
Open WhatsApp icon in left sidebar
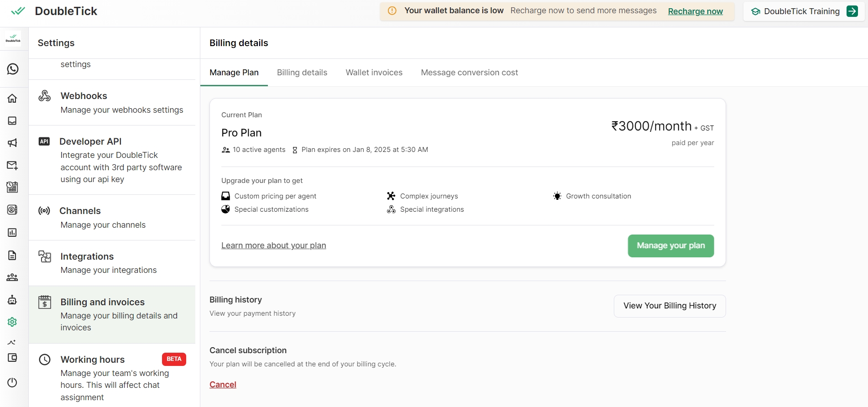tap(13, 69)
